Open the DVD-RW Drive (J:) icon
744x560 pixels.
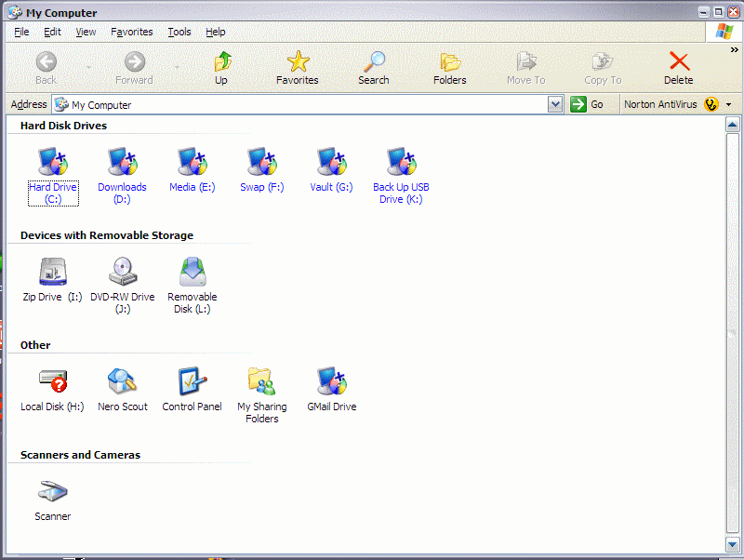pyautogui.click(x=123, y=271)
